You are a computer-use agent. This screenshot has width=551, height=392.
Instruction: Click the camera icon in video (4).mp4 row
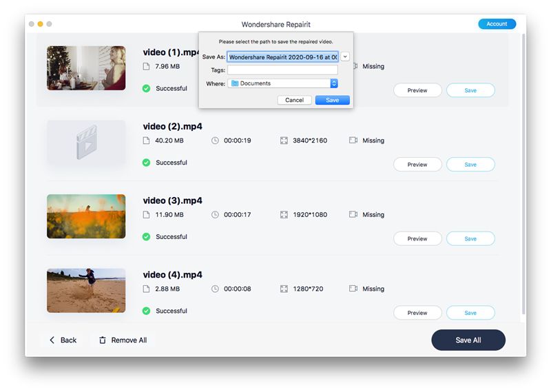click(x=353, y=289)
